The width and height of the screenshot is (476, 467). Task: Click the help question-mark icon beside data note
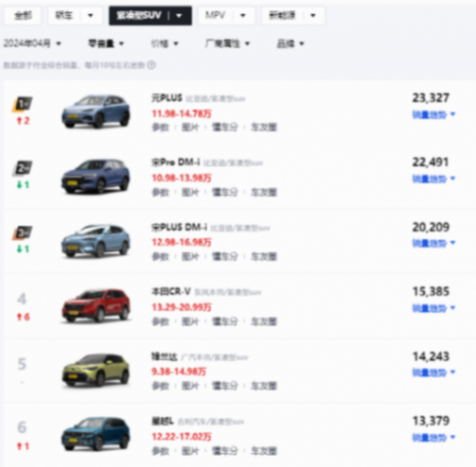(151, 65)
